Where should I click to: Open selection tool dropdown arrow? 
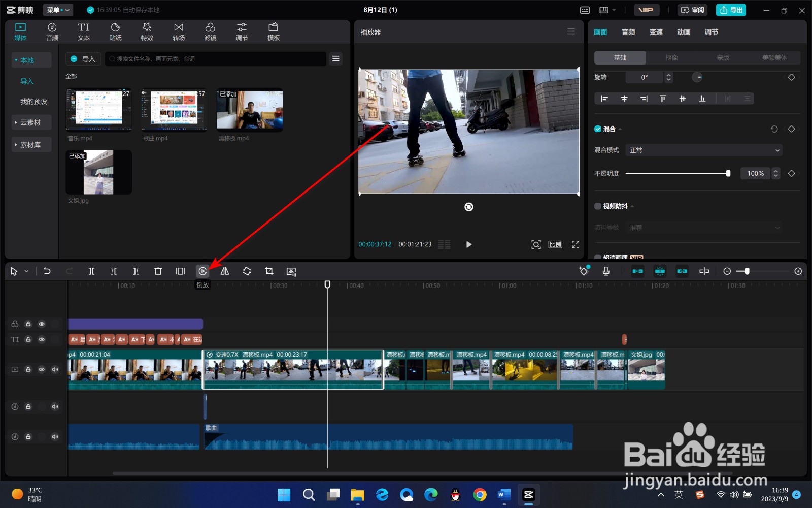[26, 271]
